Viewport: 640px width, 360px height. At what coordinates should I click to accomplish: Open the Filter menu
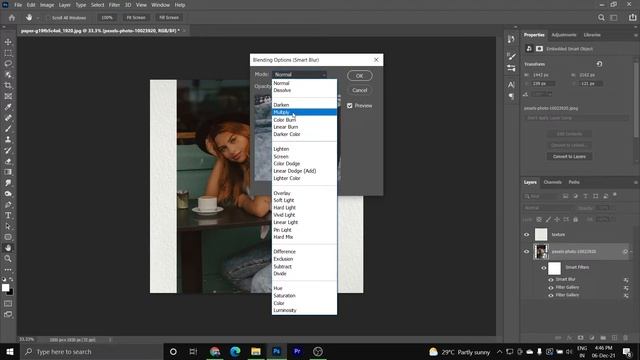click(x=114, y=5)
